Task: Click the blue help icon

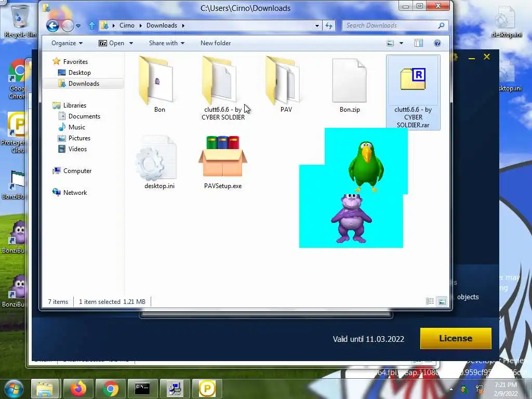Action: (x=437, y=43)
